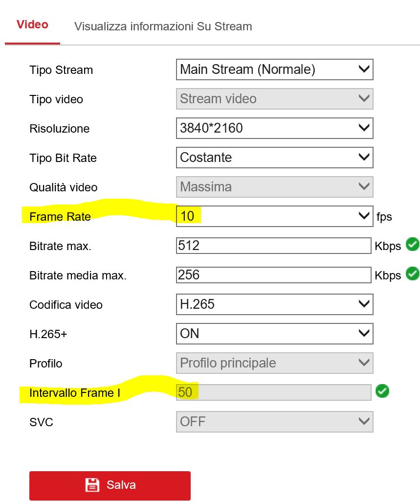420x504 pixels.
Task: Click the Bitrate max. input field
Action: point(273,245)
